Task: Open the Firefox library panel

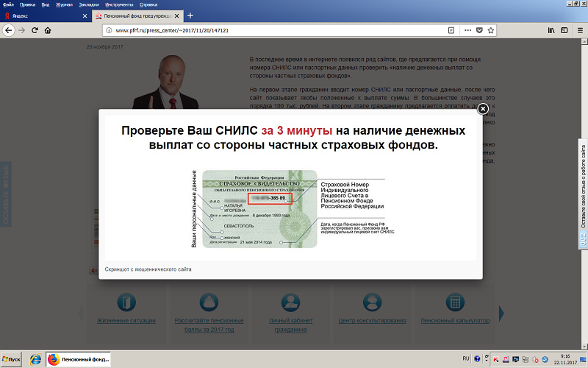Action: point(551,30)
